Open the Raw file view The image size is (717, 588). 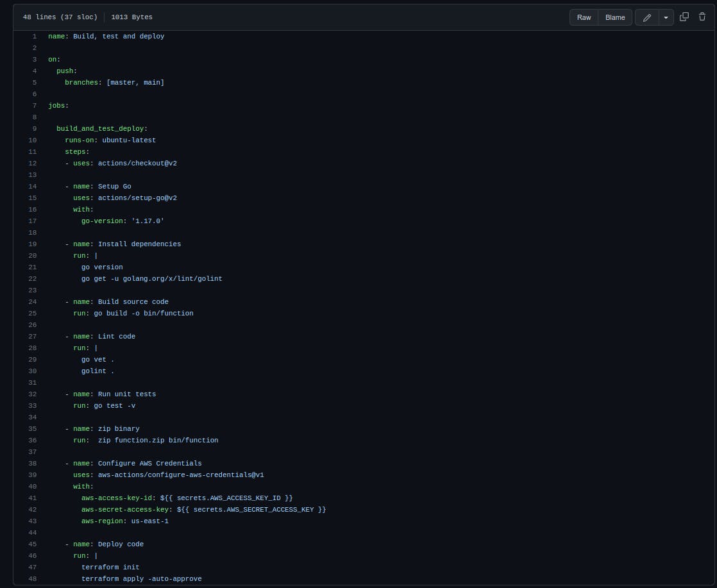[584, 17]
